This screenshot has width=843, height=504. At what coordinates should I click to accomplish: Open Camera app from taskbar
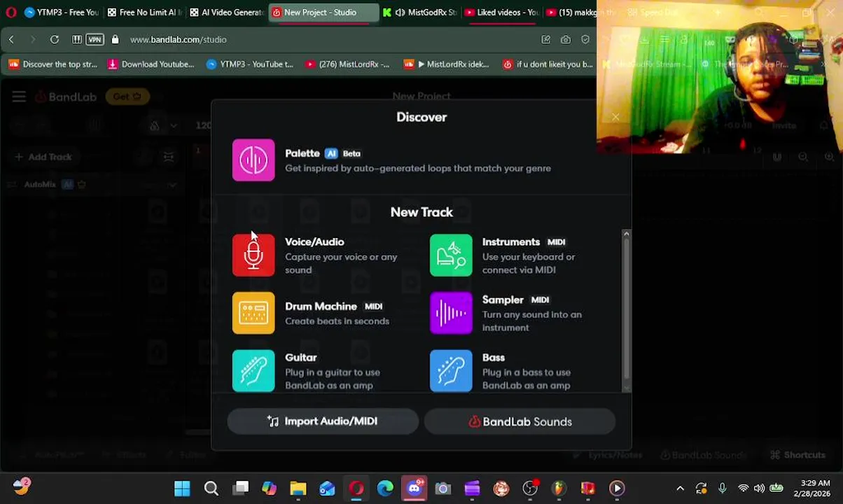[x=443, y=489]
